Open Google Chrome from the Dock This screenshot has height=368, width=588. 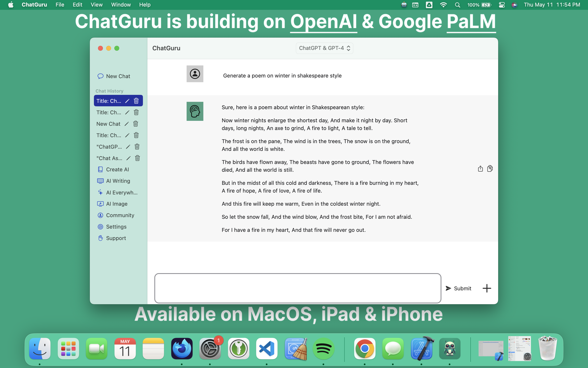pyautogui.click(x=365, y=348)
